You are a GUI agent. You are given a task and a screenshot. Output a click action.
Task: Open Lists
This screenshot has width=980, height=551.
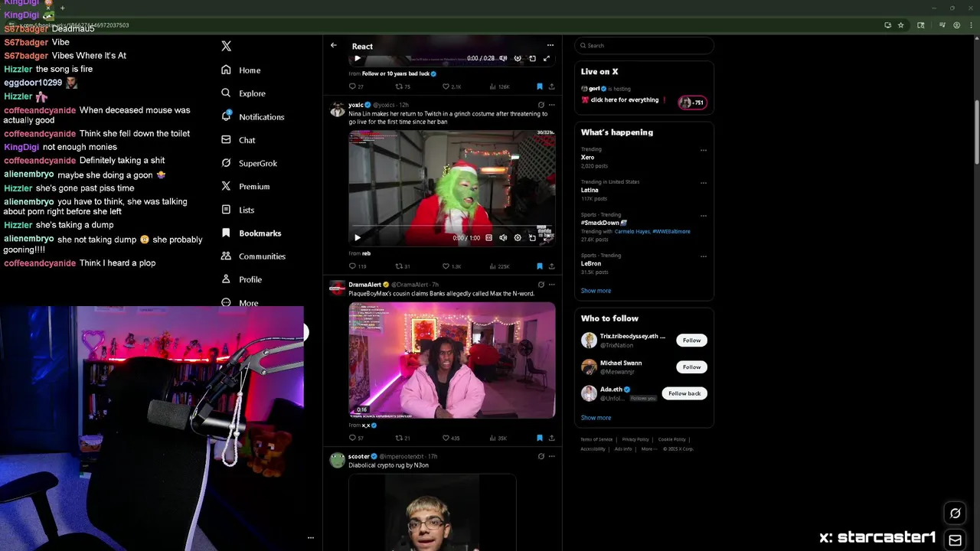point(237,210)
